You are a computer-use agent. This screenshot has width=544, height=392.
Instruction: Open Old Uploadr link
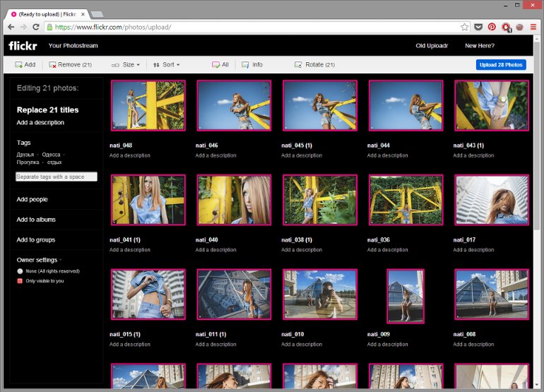pos(432,46)
